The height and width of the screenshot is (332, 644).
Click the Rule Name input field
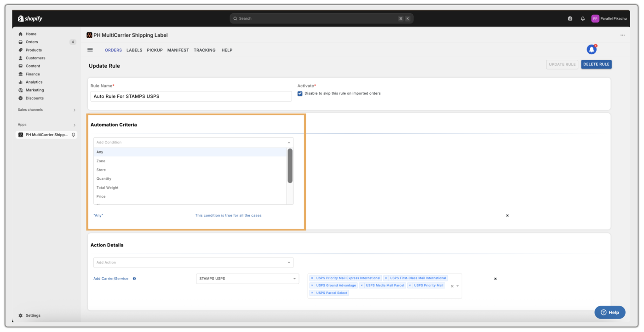coord(191,96)
